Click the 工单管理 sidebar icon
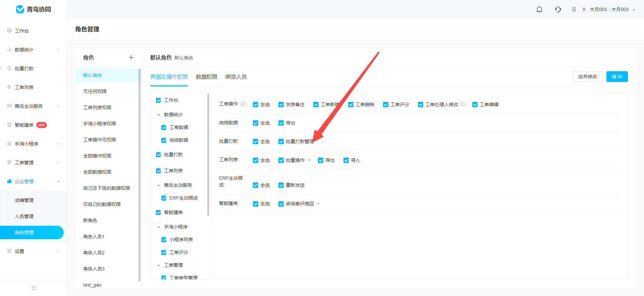 click(x=9, y=162)
